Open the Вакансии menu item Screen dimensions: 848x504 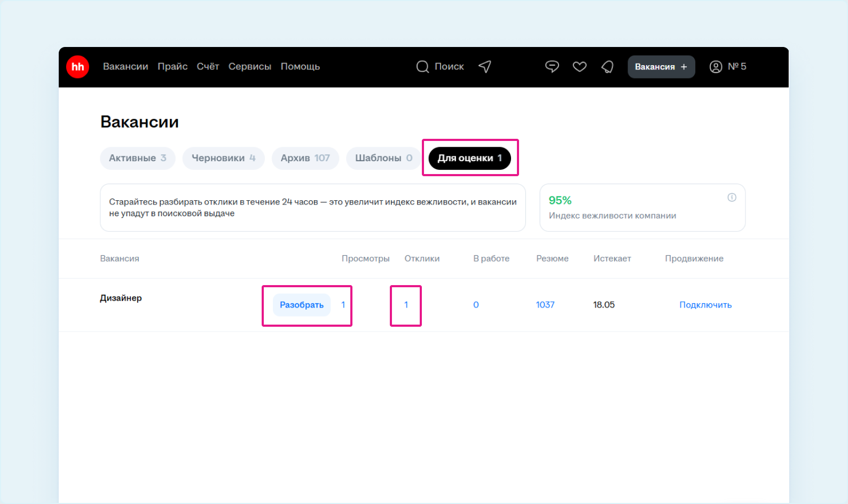click(x=125, y=67)
